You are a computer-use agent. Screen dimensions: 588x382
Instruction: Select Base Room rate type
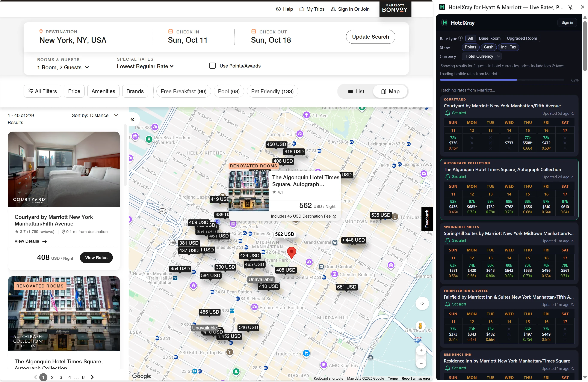(x=489, y=38)
